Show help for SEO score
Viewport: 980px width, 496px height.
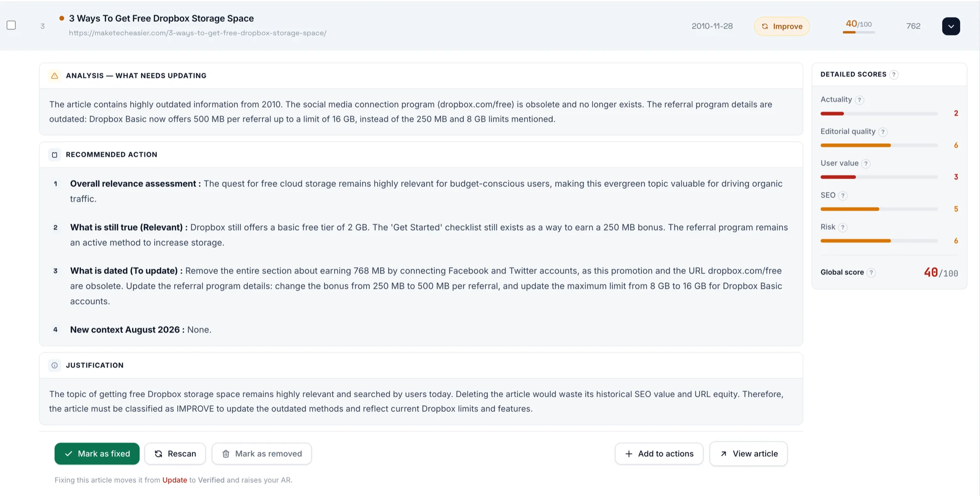tap(842, 195)
